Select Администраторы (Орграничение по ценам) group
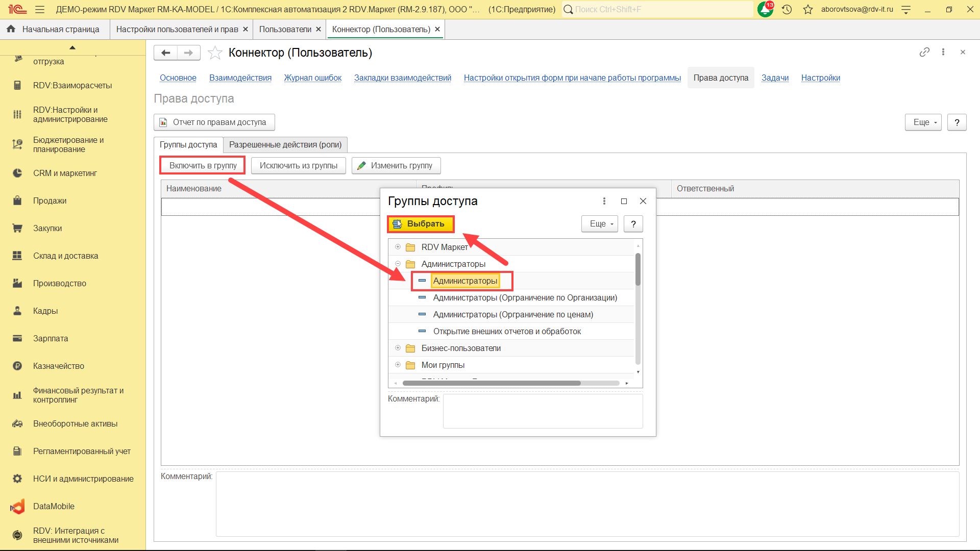The height and width of the screenshot is (551, 980). (512, 314)
